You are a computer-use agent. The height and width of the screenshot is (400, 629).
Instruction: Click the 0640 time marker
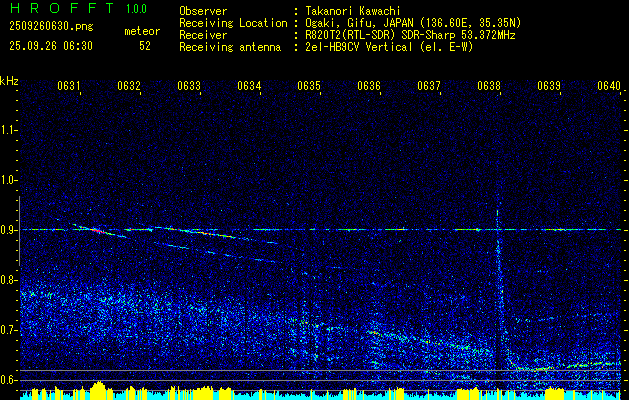[x=609, y=85]
